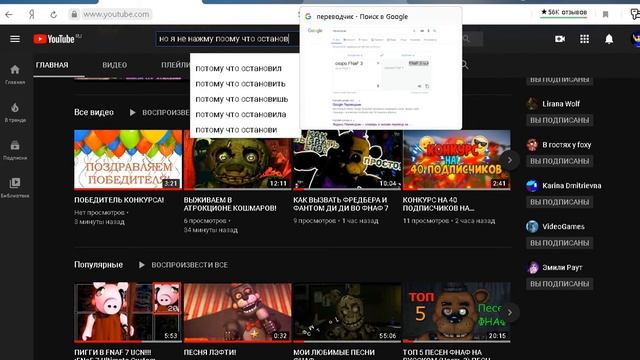Open the VideoGames channel link

tap(563, 227)
